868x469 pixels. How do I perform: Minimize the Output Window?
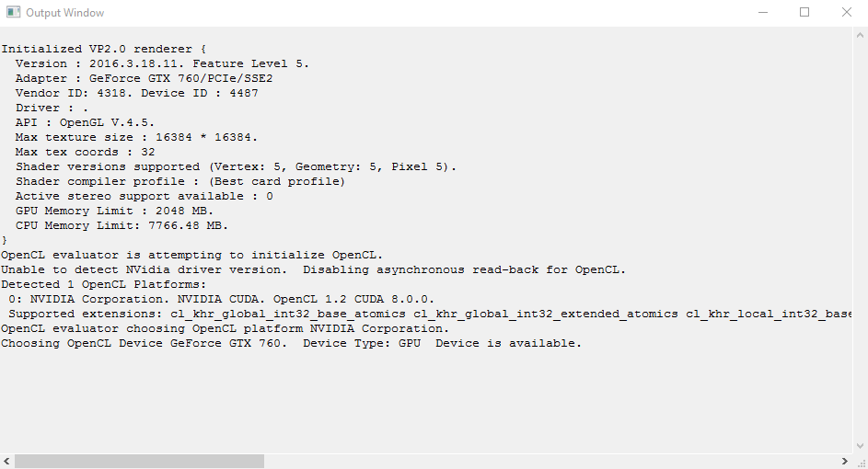763,12
